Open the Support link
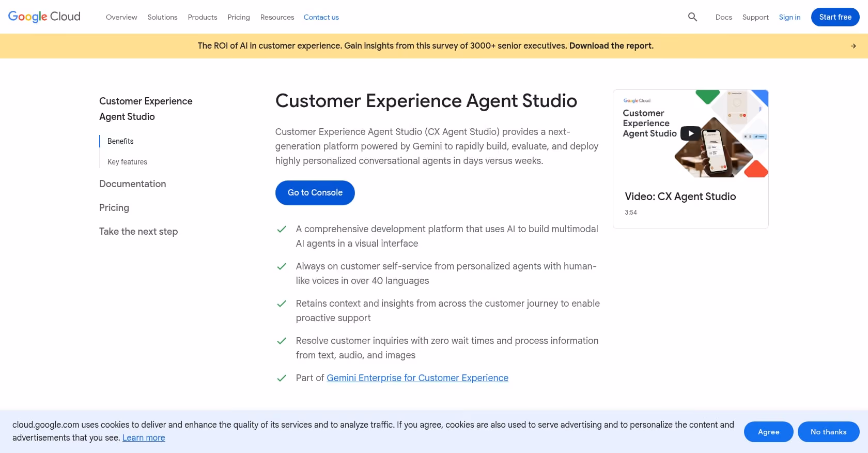Screen dimensions: 868x453 coord(755,17)
